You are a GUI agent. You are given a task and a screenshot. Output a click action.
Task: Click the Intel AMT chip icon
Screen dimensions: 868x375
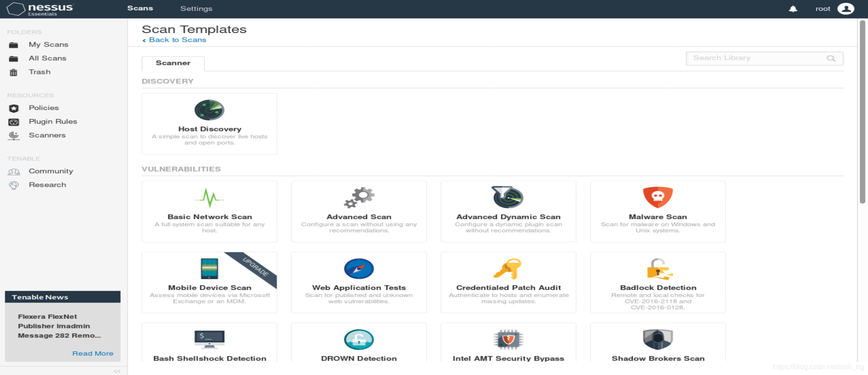[508, 339]
